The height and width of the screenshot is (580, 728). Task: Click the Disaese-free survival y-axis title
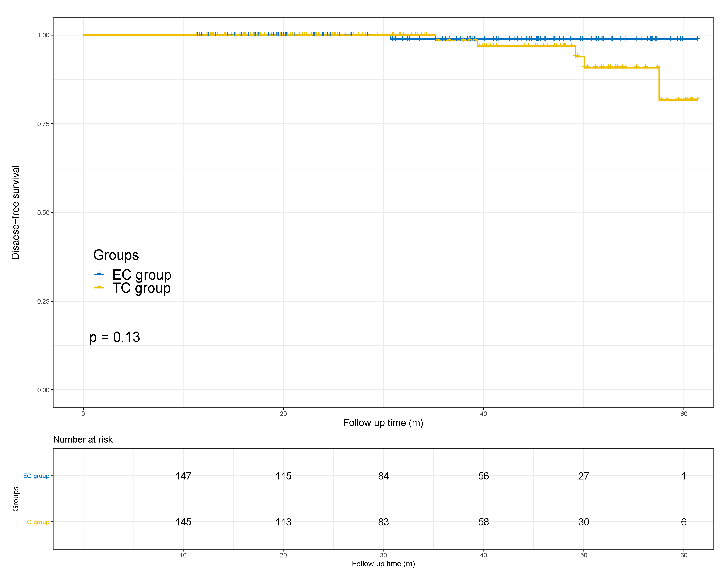pyautogui.click(x=16, y=213)
